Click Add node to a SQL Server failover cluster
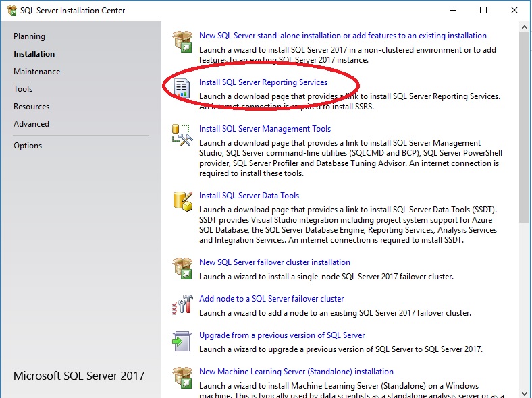 click(271, 299)
